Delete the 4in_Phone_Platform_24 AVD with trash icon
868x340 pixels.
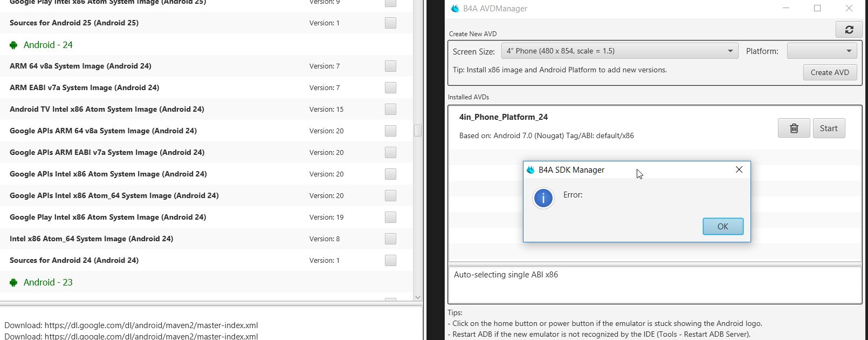[794, 128]
